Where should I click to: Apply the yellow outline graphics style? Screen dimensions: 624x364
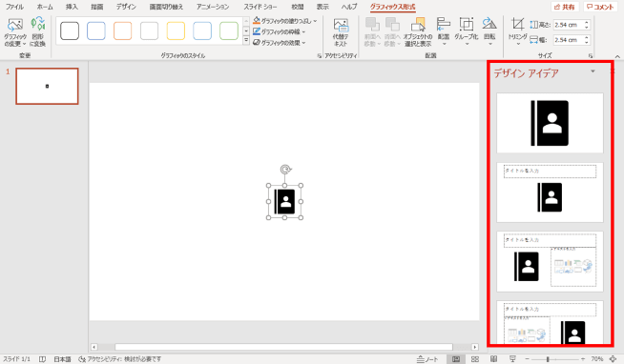tap(176, 31)
